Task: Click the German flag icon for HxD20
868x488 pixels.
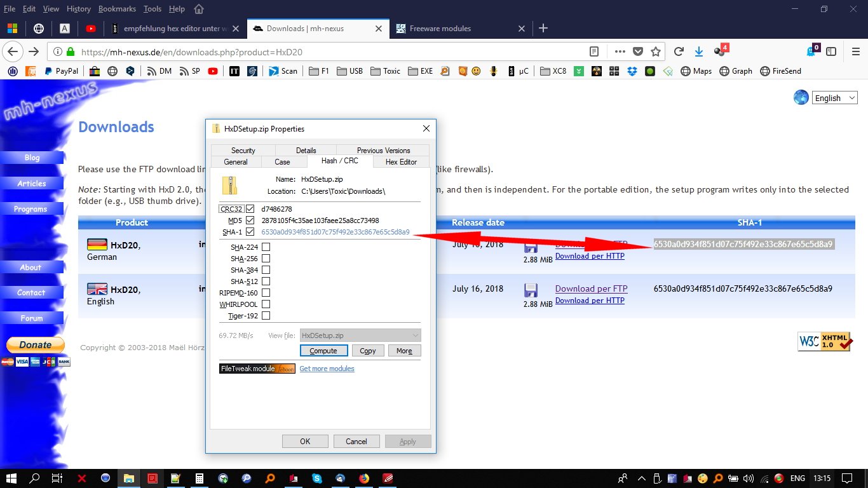Action: click(x=97, y=245)
